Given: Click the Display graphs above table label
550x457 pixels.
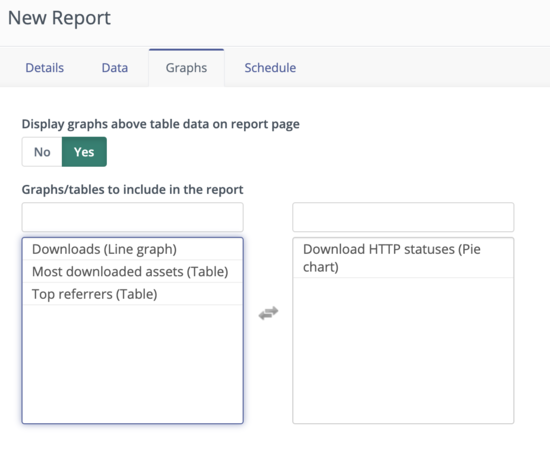Looking at the screenshot, I should (161, 124).
